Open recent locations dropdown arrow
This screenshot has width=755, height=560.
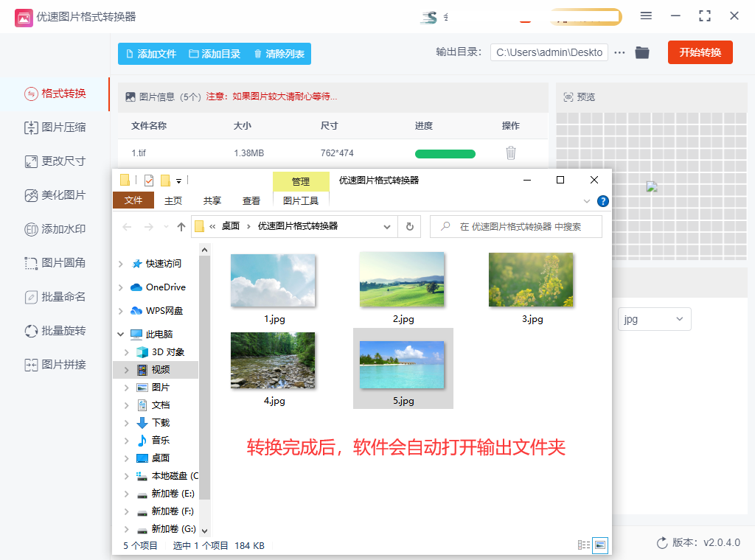coord(166,227)
